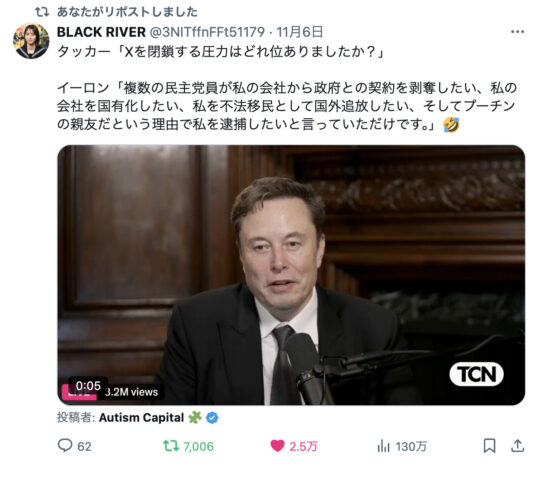Click the 2.5万 likes count

click(x=303, y=446)
